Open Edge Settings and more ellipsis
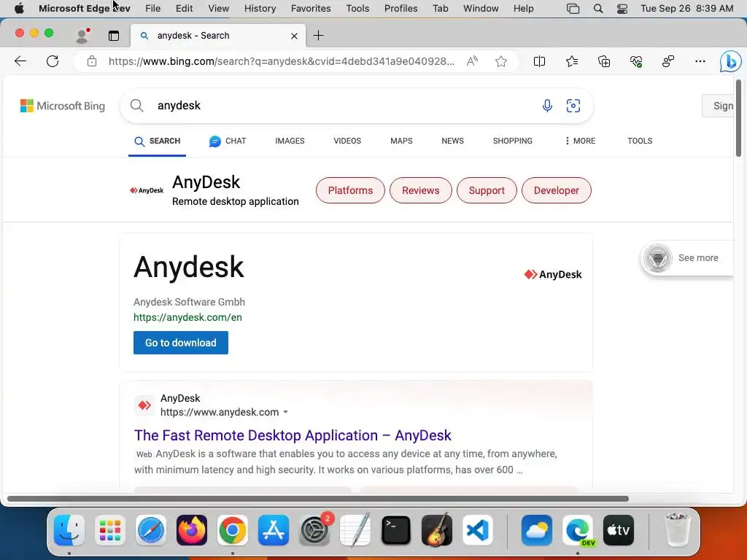This screenshot has width=747, height=560. click(700, 61)
